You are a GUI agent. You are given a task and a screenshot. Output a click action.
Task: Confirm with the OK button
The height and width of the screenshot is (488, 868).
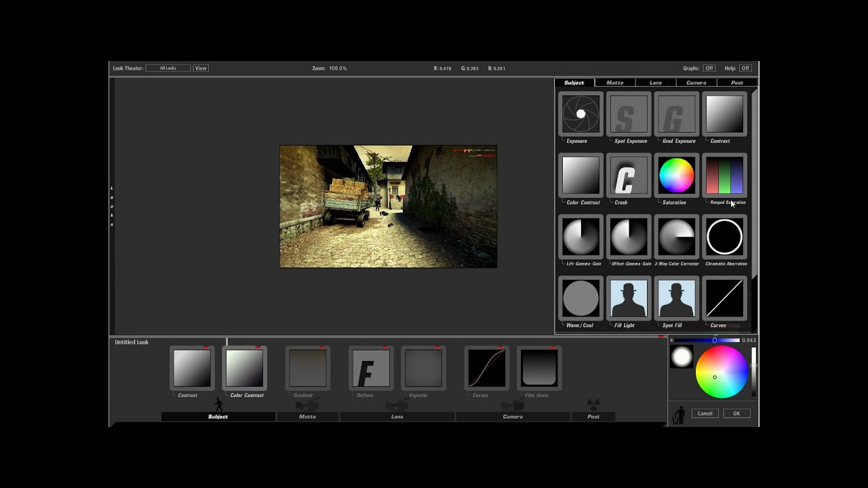click(736, 413)
